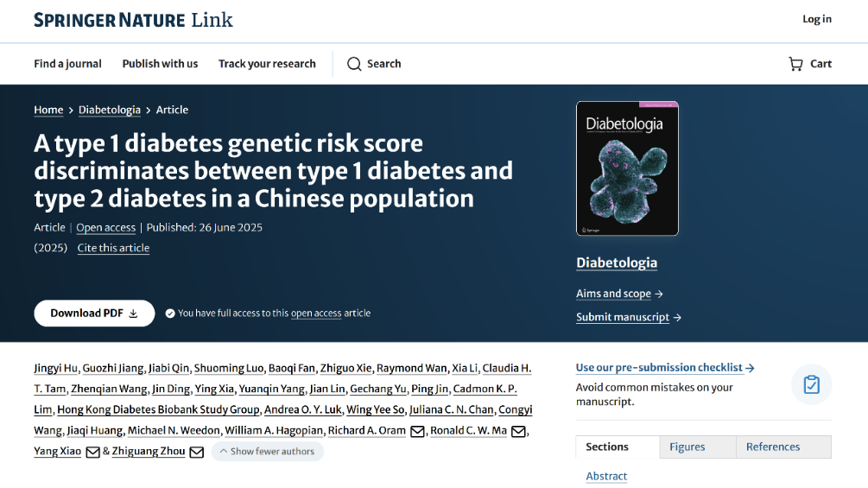Image resolution: width=868 pixels, height=488 pixels.
Task: Click the pre-submission checklist clipboard icon
Action: (811, 384)
